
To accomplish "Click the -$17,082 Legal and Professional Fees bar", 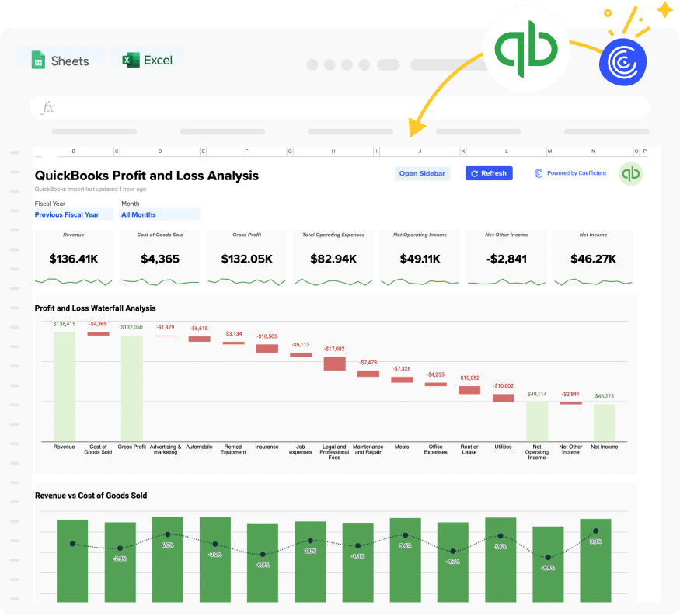I will (x=334, y=364).
